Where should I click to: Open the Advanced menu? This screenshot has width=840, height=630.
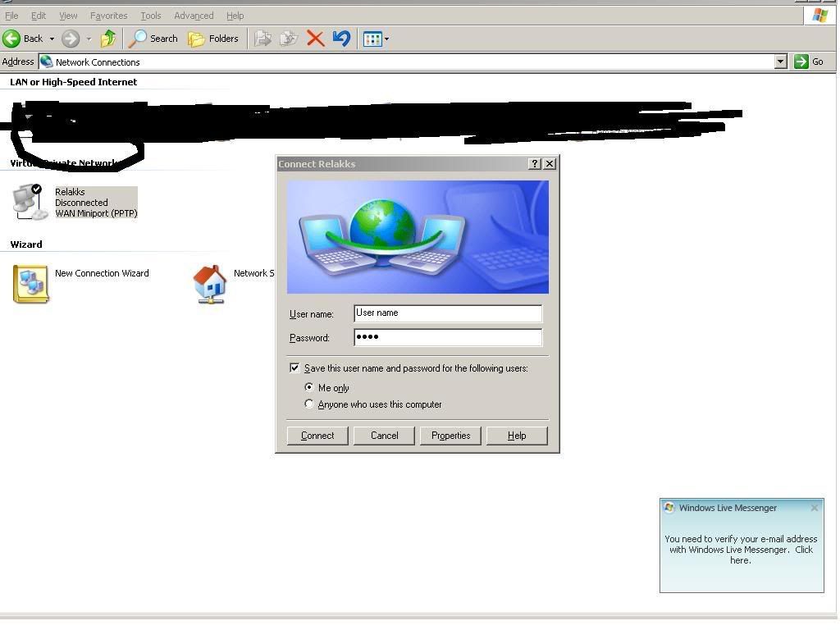[x=194, y=16]
